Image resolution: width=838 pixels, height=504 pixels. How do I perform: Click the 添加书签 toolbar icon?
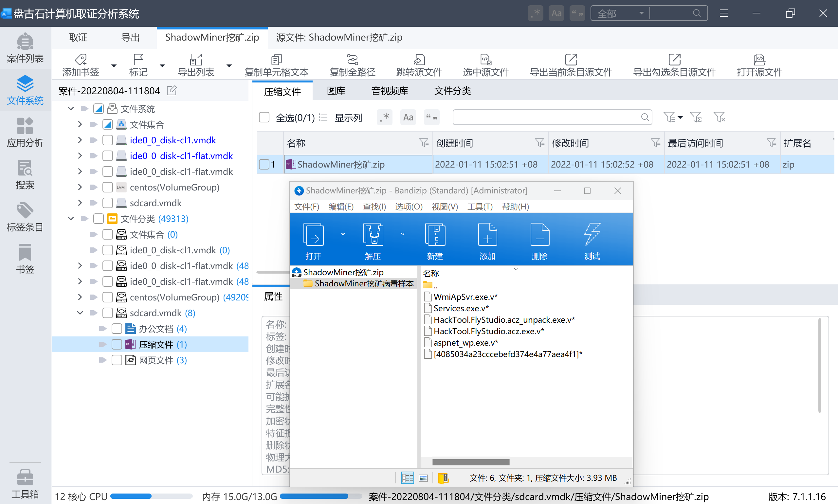[81, 60]
